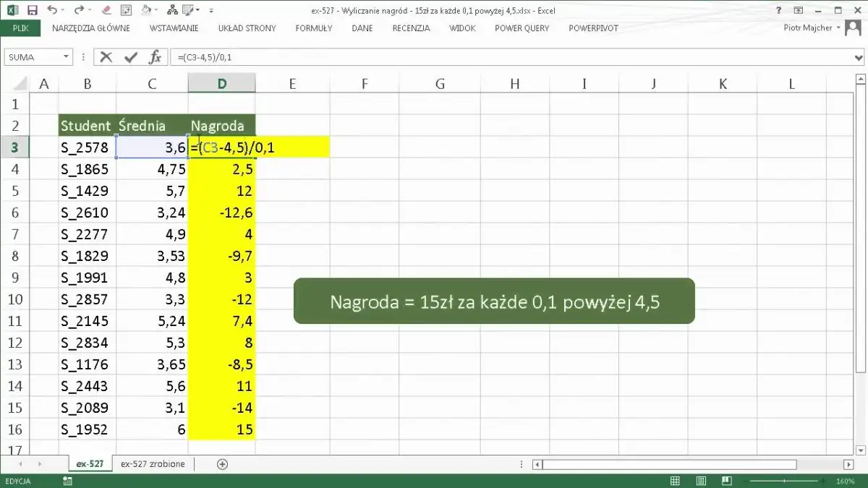Click Zoom In plus on the zoom control
The width and height of the screenshot is (868, 488).
(x=823, y=480)
